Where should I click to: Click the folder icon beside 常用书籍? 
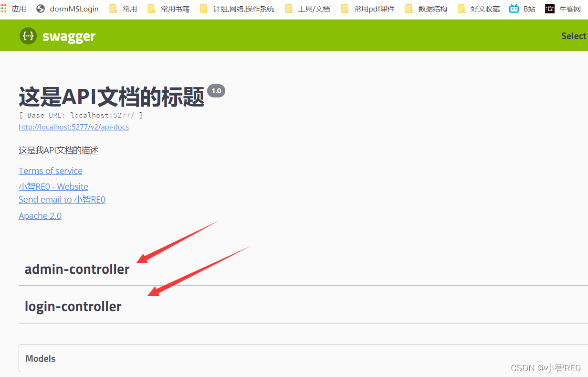[152, 9]
